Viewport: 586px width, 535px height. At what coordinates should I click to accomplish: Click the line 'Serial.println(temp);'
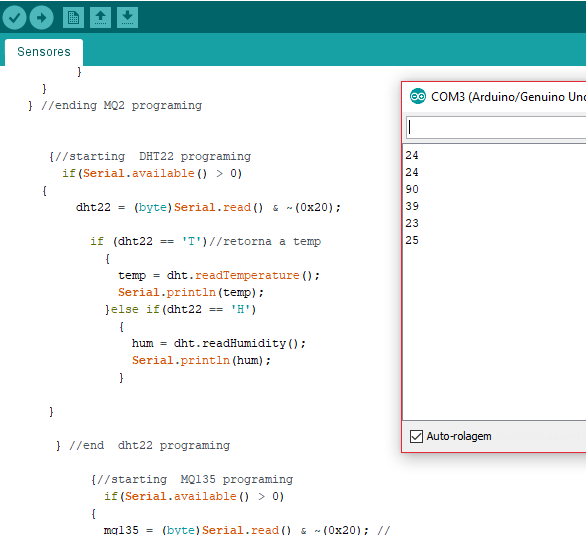(191, 293)
